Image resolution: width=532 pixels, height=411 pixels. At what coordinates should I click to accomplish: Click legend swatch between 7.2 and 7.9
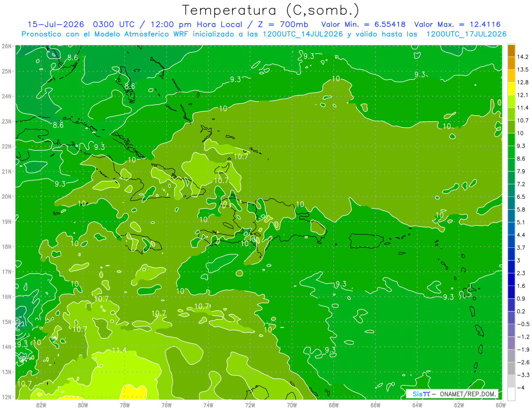511,177
